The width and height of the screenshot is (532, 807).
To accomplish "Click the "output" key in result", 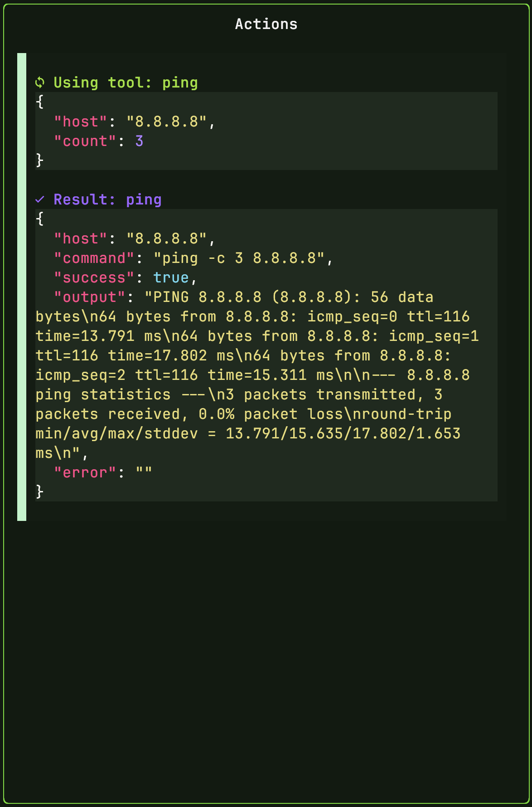I will (x=90, y=297).
